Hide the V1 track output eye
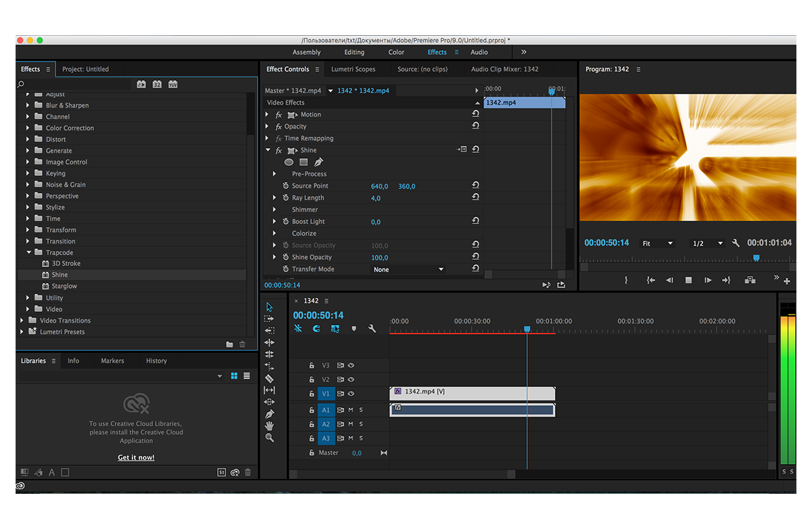The image size is (812, 529). tap(351, 394)
